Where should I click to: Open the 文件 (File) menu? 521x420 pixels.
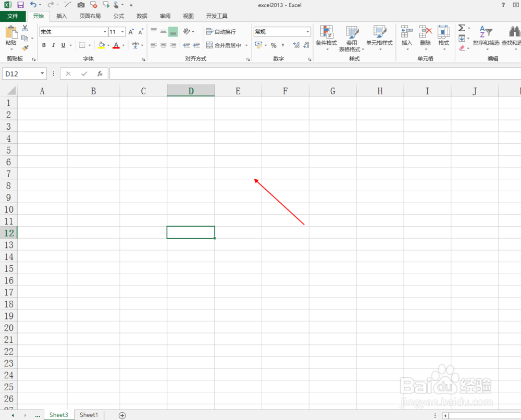pyautogui.click(x=14, y=16)
